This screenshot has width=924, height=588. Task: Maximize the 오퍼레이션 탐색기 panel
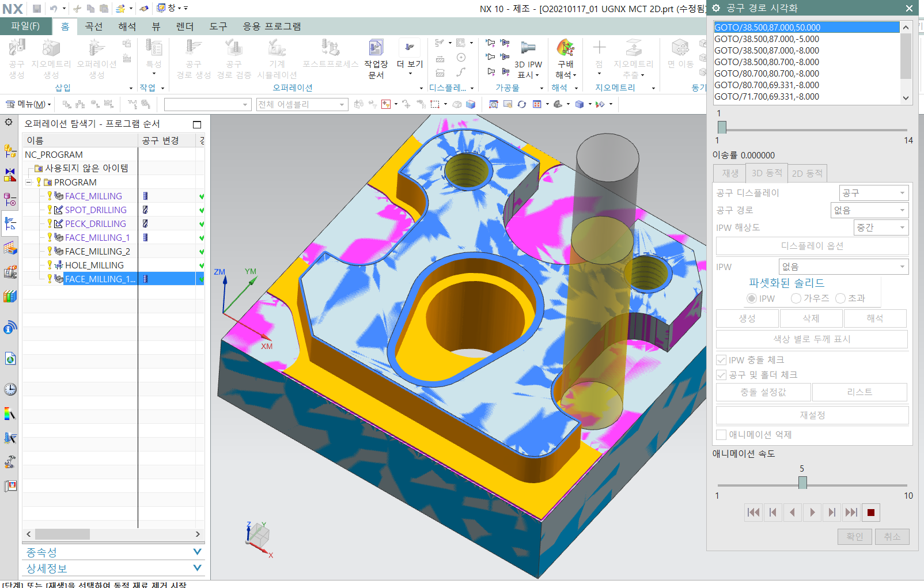coord(197,124)
